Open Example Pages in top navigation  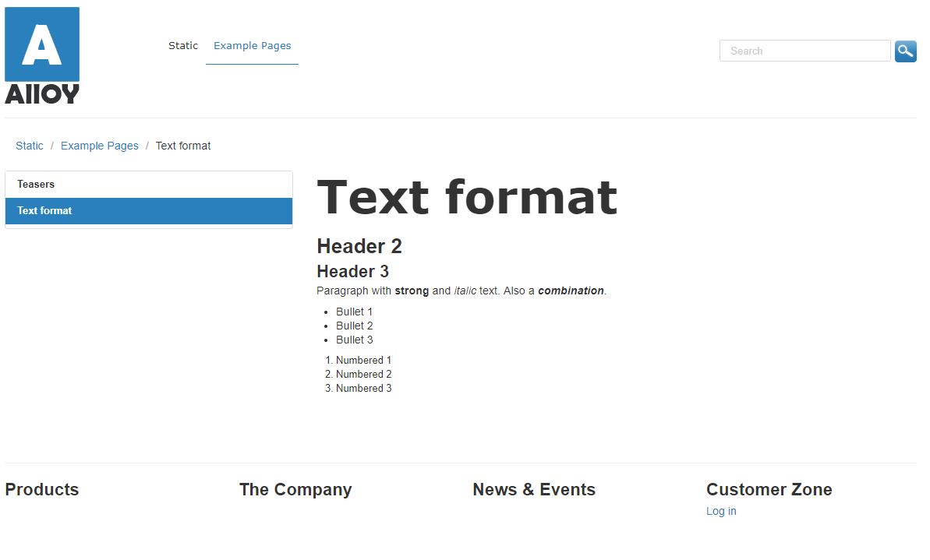pos(252,46)
